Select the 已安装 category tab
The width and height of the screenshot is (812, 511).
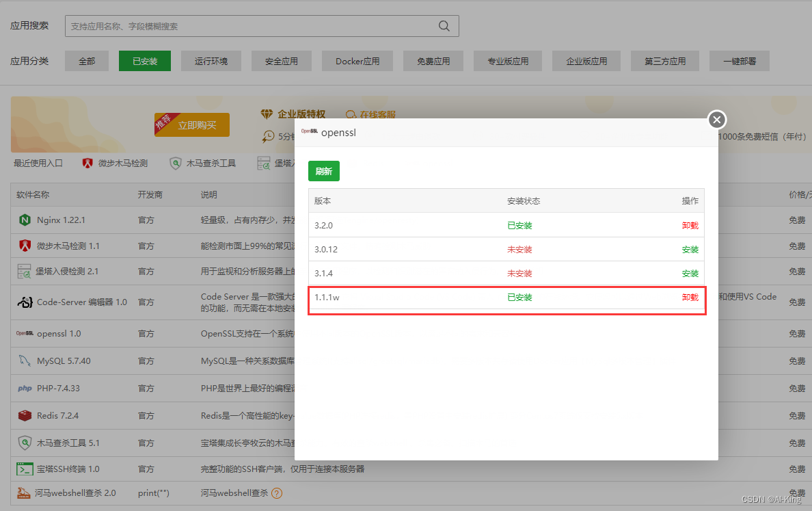(144, 61)
